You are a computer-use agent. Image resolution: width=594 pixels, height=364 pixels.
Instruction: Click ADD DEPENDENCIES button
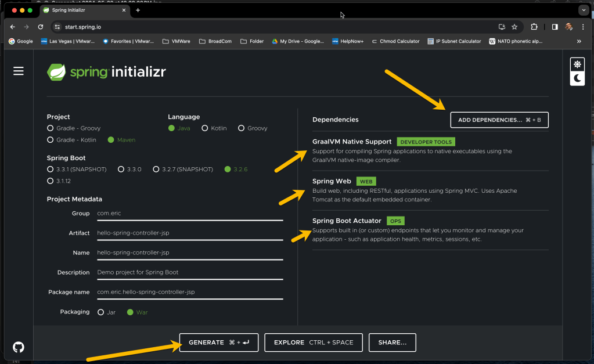point(499,120)
